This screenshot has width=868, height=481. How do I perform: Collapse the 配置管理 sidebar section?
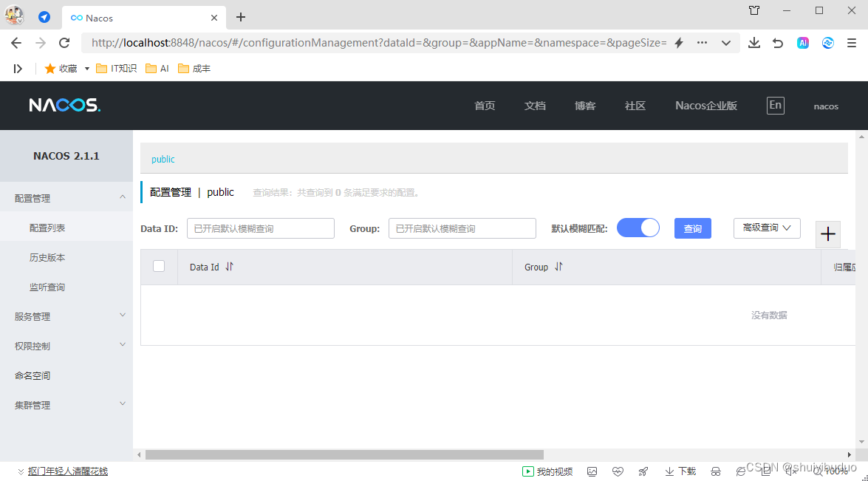pyautogui.click(x=66, y=198)
